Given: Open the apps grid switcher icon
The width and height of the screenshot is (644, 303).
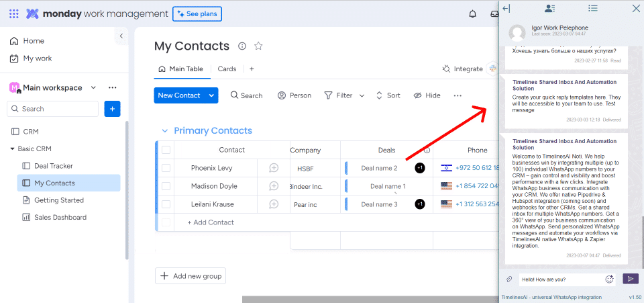Looking at the screenshot, I should tap(14, 14).
